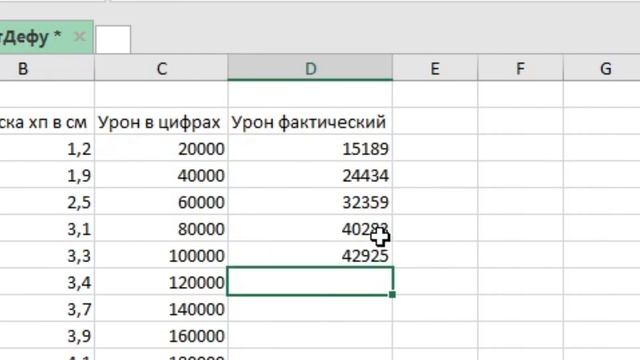Close the Дефу document tab

(x=80, y=37)
